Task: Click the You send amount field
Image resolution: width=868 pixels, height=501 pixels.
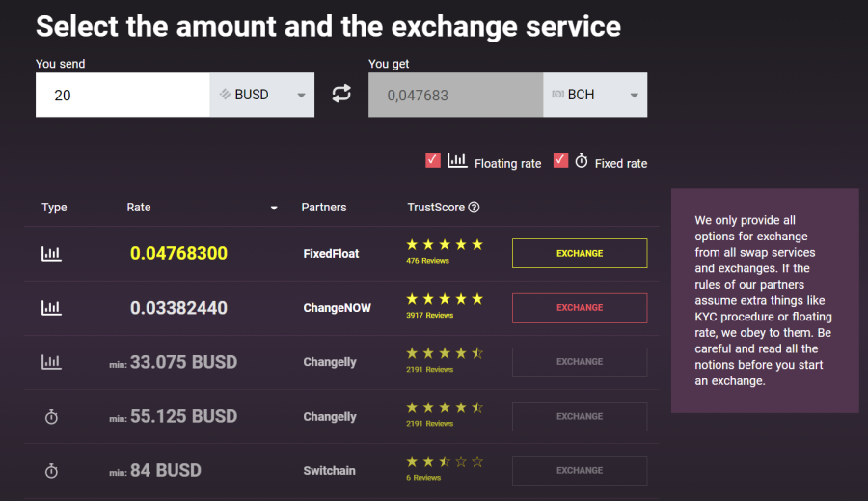Action: coord(122,95)
